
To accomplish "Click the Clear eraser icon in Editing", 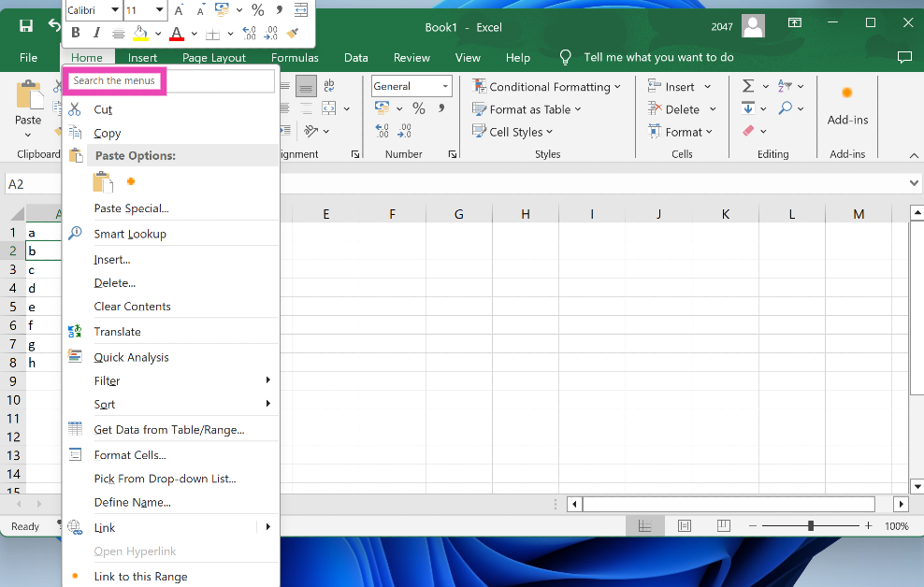I will click(x=748, y=132).
